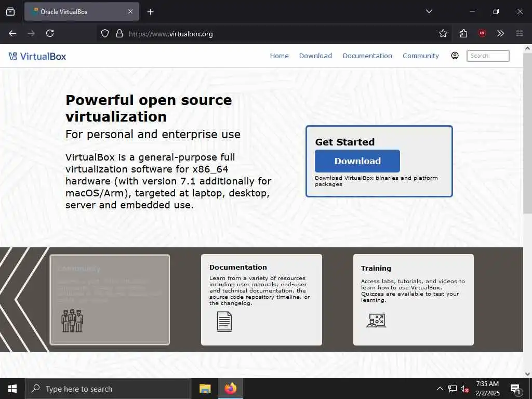Click 'For personal and enterprise use' text
The height and width of the screenshot is (399, 532).
[x=153, y=135]
